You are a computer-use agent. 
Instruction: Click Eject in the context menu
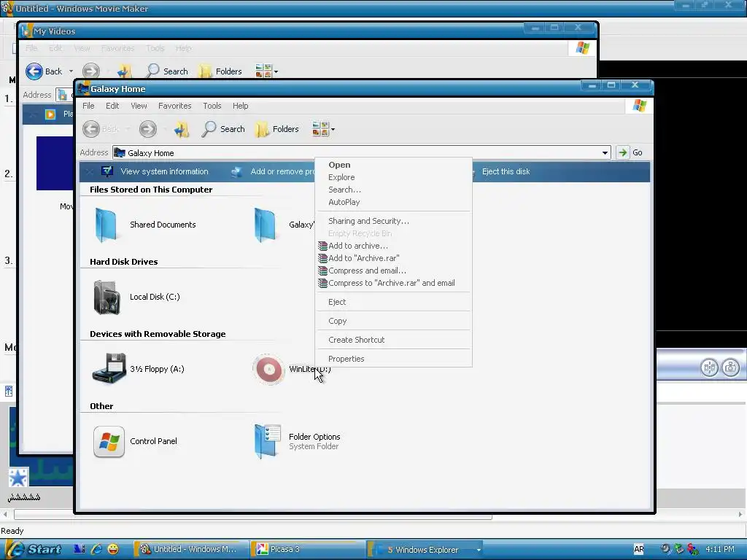pos(337,302)
